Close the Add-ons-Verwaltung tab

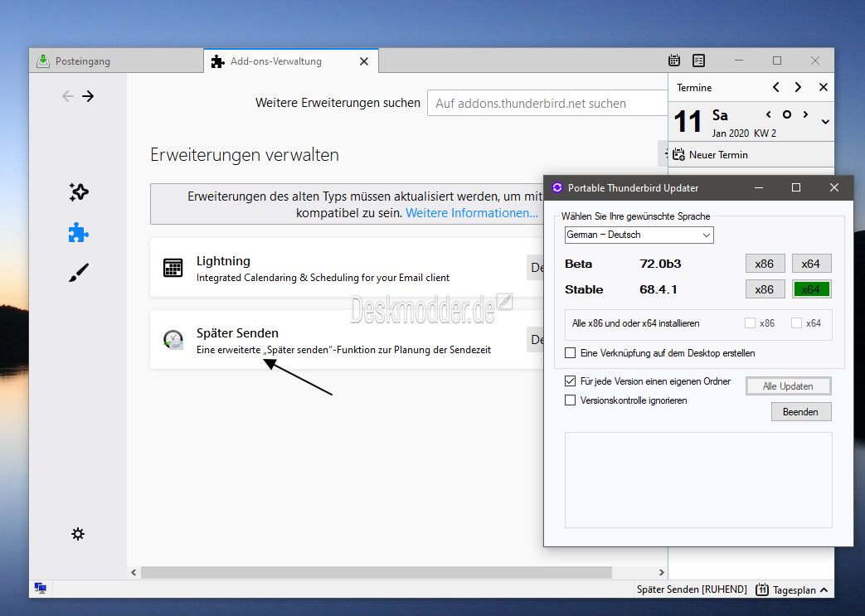(364, 61)
